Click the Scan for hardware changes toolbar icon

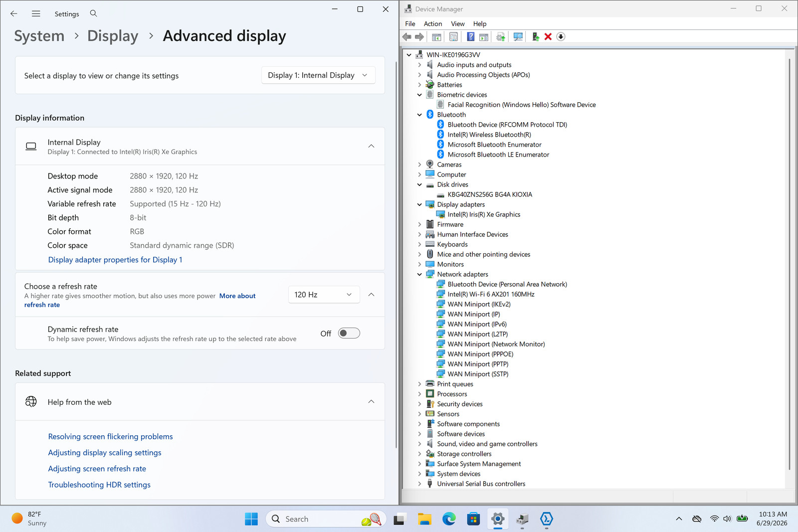tap(518, 37)
